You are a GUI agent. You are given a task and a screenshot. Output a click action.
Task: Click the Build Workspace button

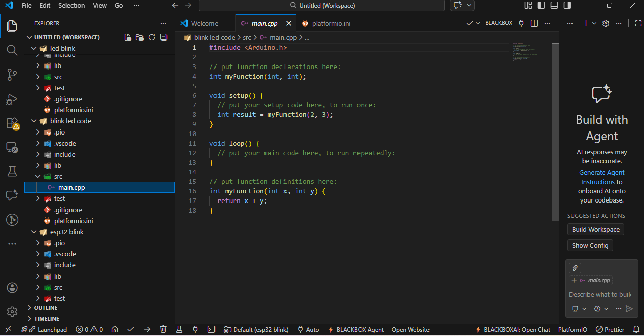596,229
